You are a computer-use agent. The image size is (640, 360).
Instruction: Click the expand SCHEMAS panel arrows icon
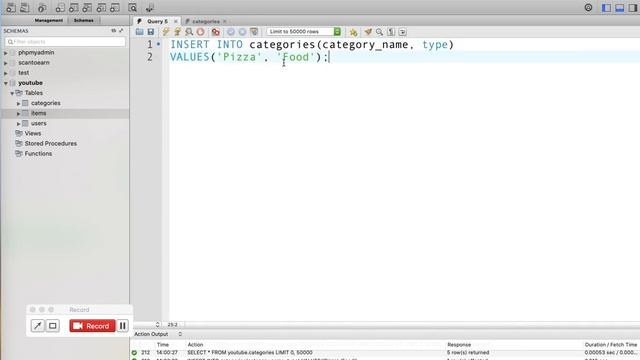point(121,31)
